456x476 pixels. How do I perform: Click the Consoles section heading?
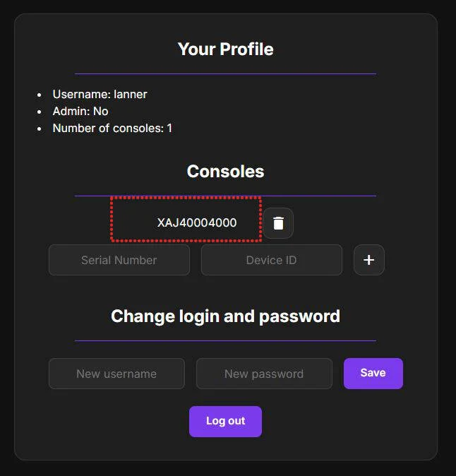(x=225, y=172)
